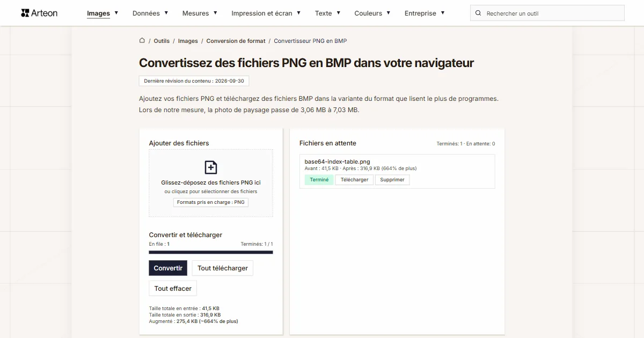Click the Avant : 41,5 KB size line

pyautogui.click(x=361, y=168)
